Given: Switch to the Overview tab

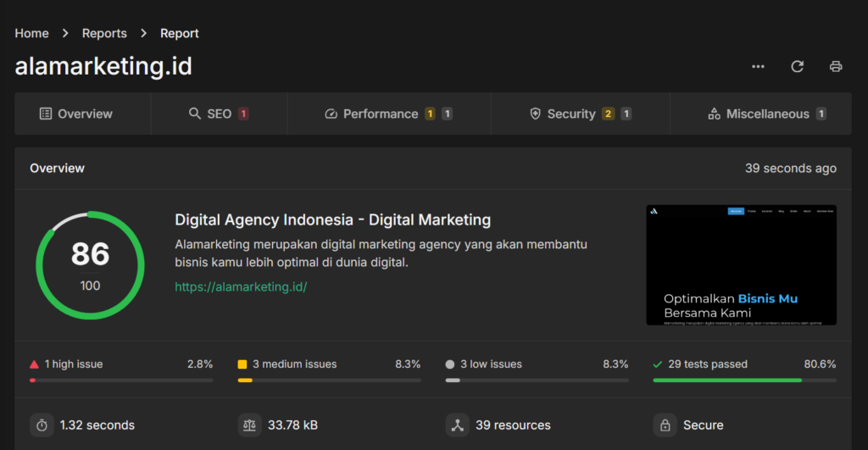Looking at the screenshot, I should [82, 114].
